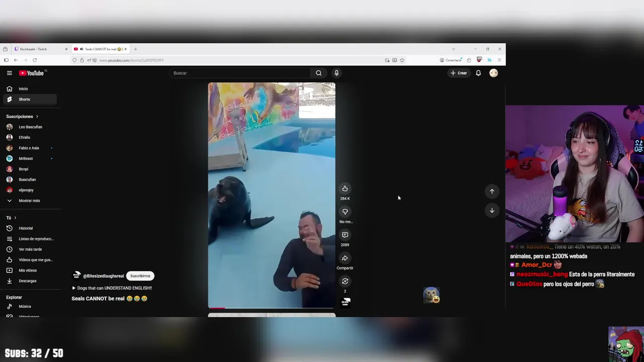This screenshot has height=362, width=644.
Task: Open the comments on the Short
Action: 345,235
